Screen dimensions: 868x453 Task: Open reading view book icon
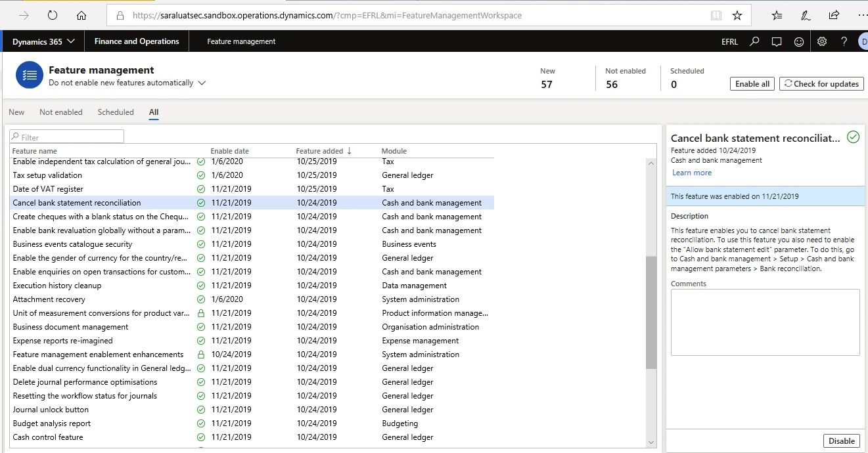click(x=716, y=15)
